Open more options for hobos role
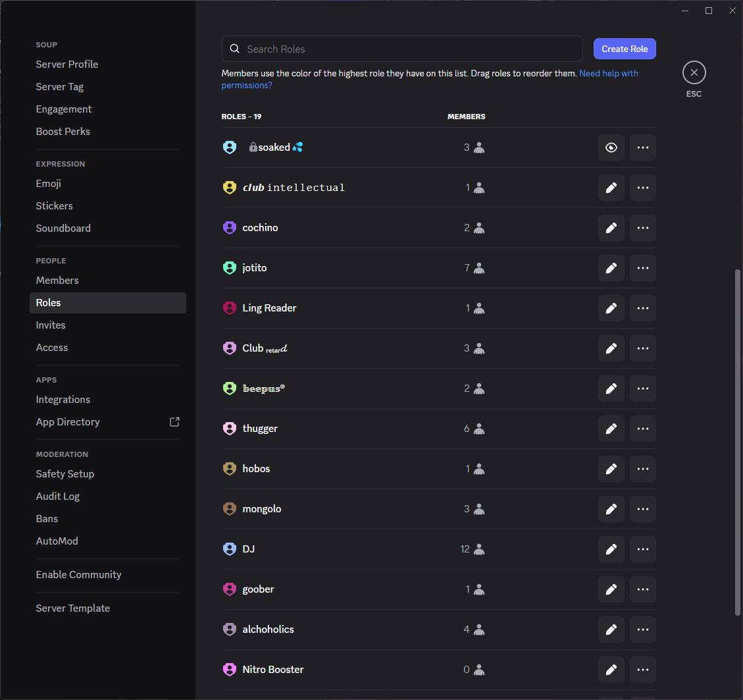Viewport: 743px width, 700px height. coord(642,469)
